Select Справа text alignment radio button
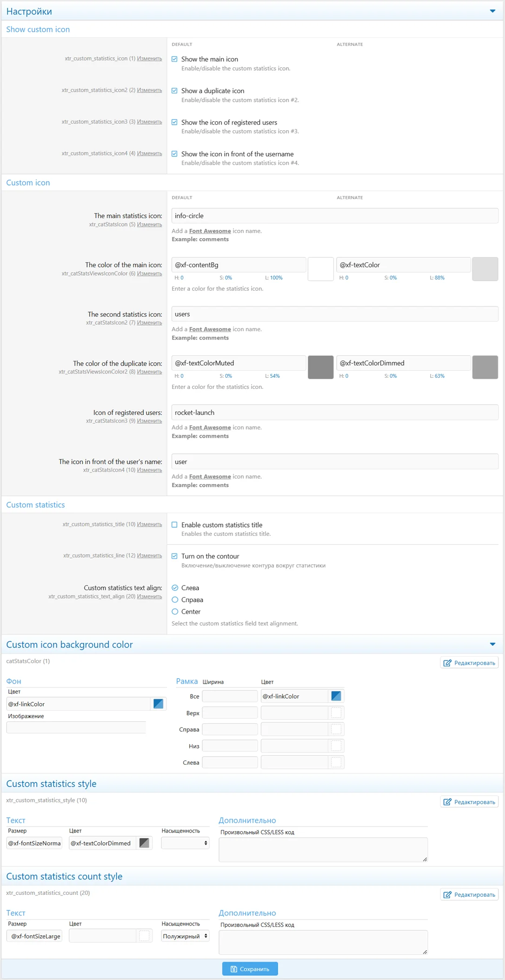The height and width of the screenshot is (980, 505). click(x=175, y=600)
